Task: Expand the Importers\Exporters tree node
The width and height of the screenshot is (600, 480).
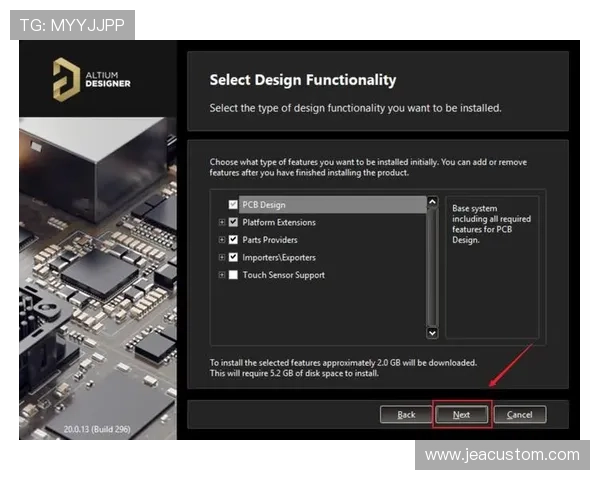Action: [x=221, y=257]
